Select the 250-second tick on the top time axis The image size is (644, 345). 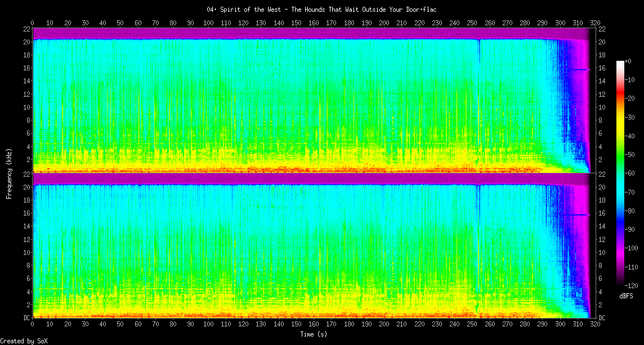click(x=472, y=23)
